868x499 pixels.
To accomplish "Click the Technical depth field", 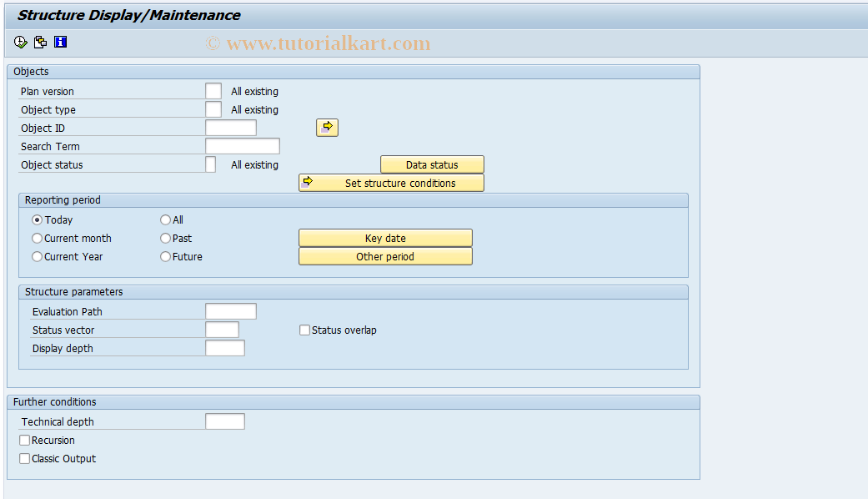I will [225, 421].
